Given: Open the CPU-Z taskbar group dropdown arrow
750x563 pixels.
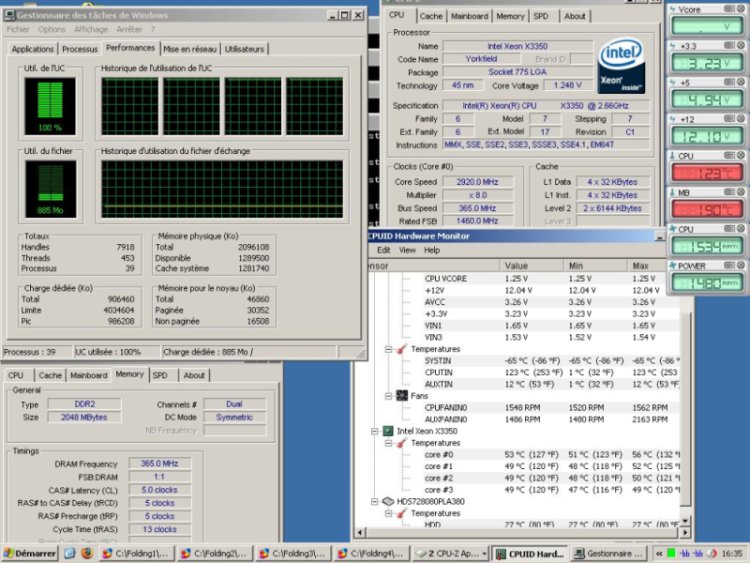Looking at the screenshot, I should (x=484, y=553).
